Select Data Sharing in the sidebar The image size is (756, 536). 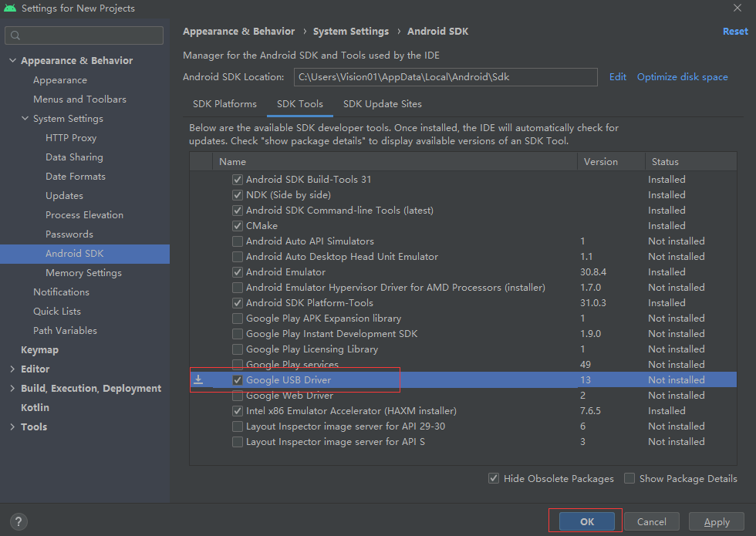74,157
